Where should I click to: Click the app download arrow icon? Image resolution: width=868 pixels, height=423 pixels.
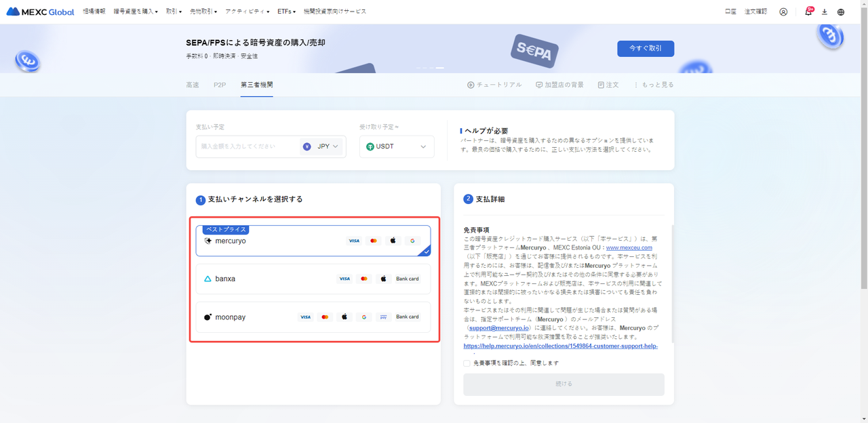coord(825,12)
